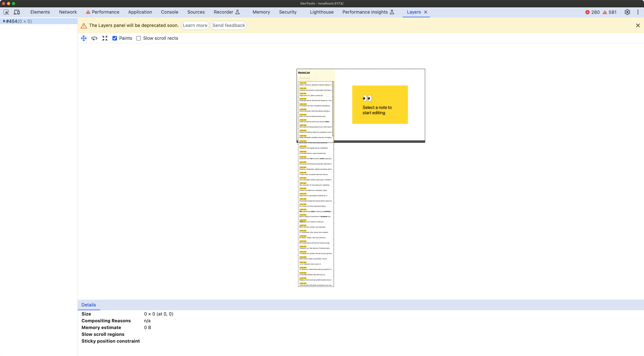Click the red errors count icon
Image resolution: width=644 pixels, height=356 pixels.
pyautogui.click(x=587, y=12)
